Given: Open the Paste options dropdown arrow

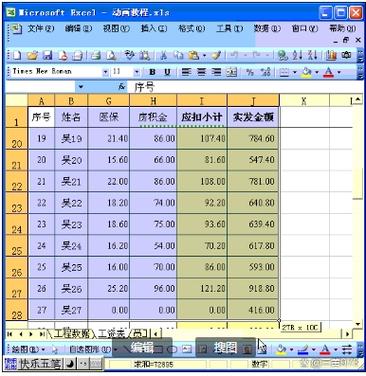Looking at the screenshot, I should click(204, 55).
